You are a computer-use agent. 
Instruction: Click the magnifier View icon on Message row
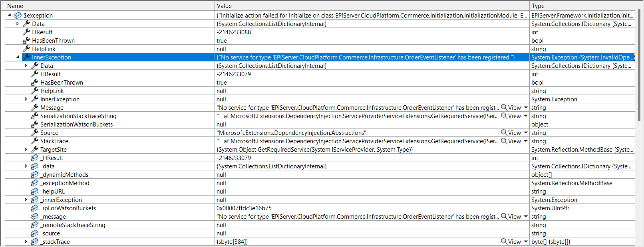pyautogui.click(x=504, y=108)
